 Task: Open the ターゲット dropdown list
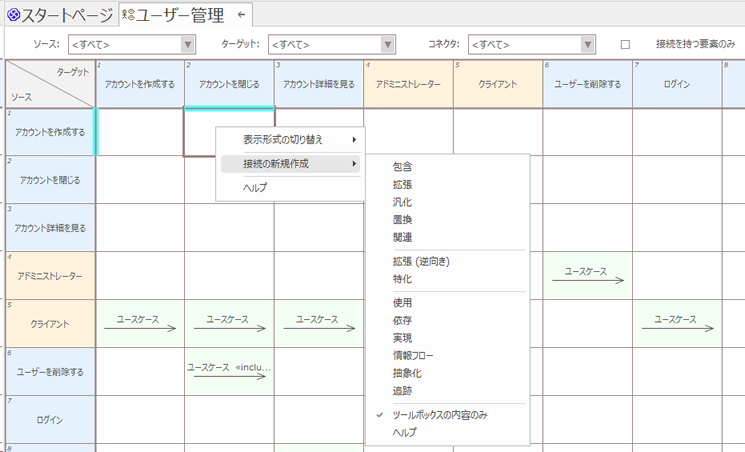click(x=388, y=45)
